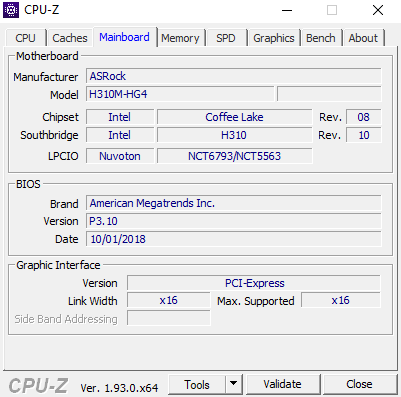Click the Validate button
This screenshot has width=401, height=397.
282,384
